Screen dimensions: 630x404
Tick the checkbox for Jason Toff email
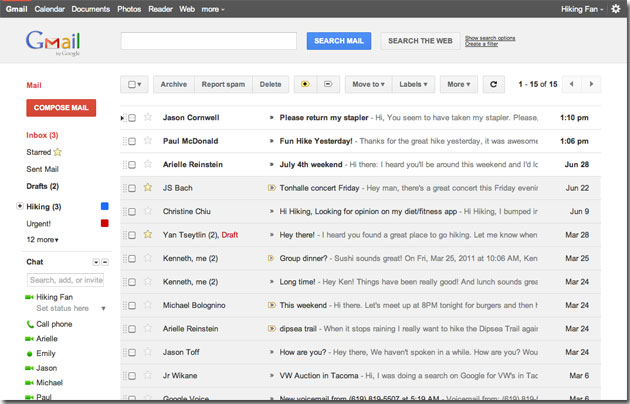coord(132,353)
